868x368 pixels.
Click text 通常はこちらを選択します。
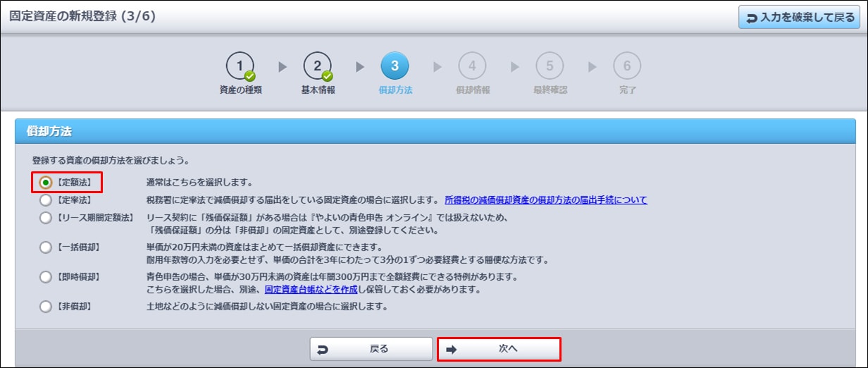point(199,182)
